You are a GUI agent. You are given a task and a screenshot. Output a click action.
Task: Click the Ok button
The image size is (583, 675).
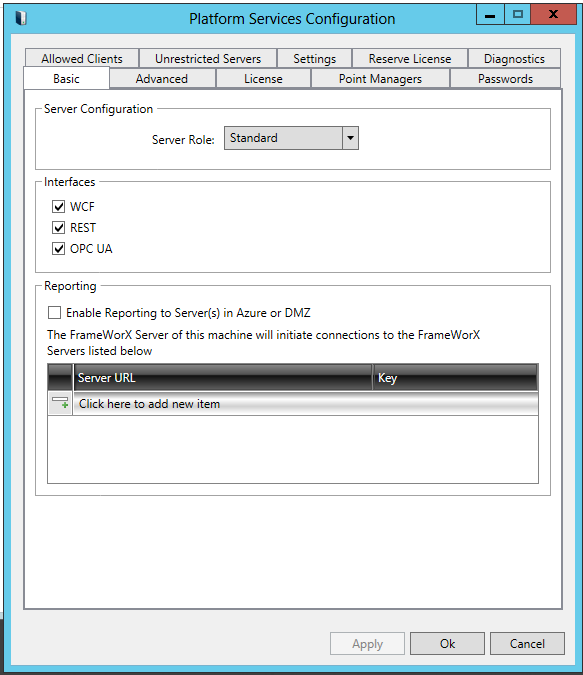click(x=447, y=644)
